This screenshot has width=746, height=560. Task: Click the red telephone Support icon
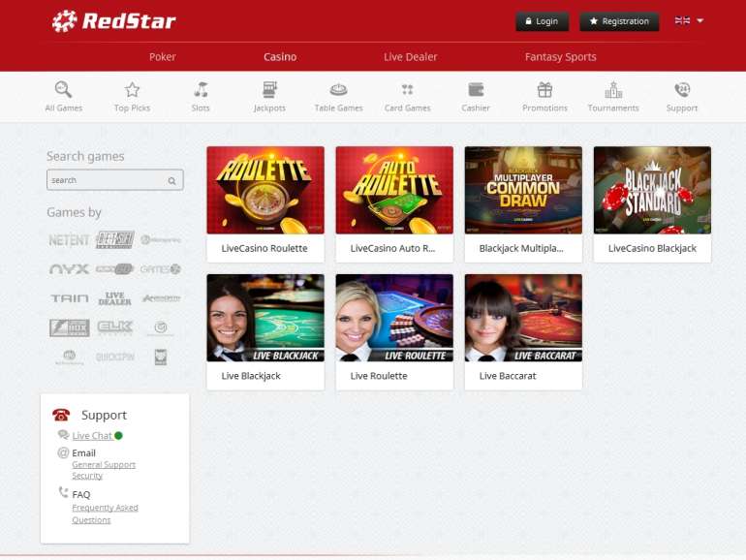coord(61,415)
